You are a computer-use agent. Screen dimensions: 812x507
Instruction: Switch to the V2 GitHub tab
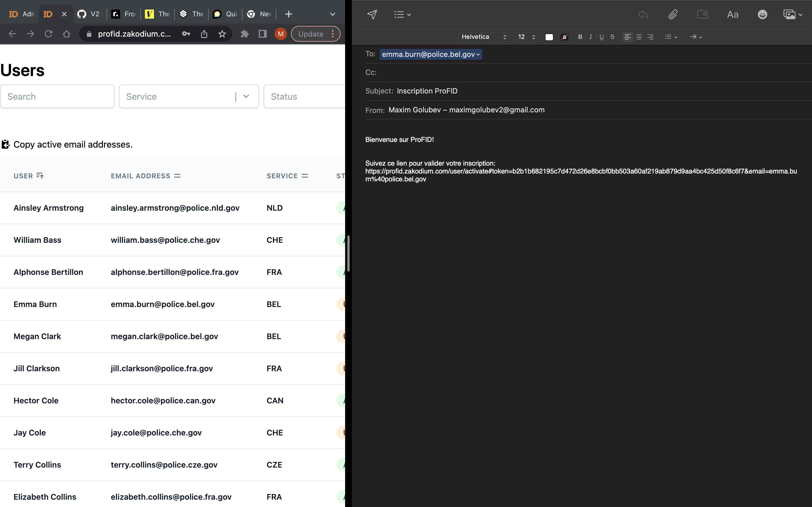[x=88, y=14]
